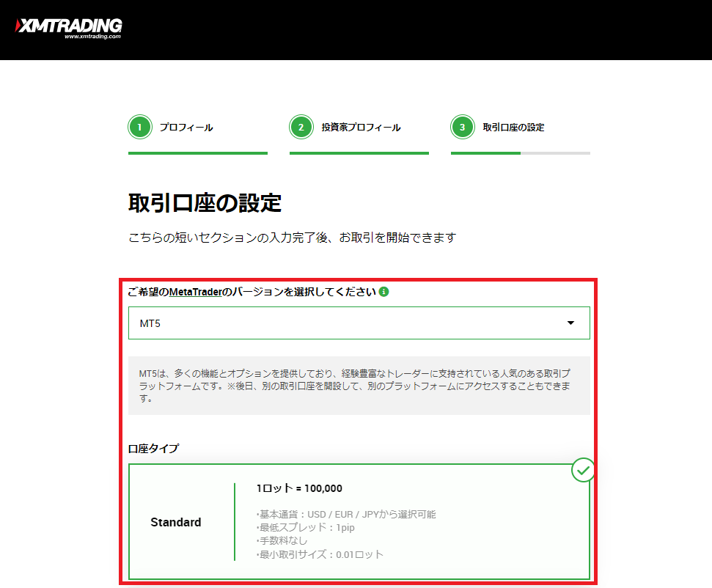Click the MT5 description info box

[359, 386]
